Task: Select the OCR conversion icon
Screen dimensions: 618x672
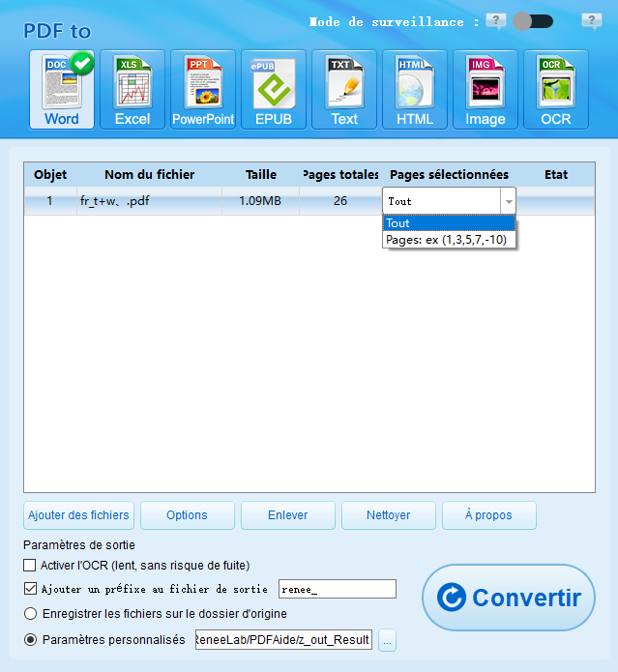Action: tap(556, 89)
